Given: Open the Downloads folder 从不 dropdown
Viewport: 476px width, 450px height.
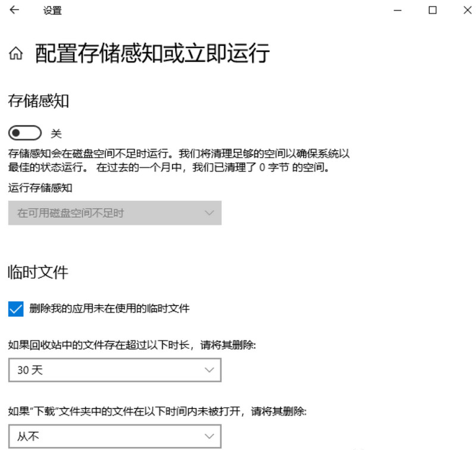Looking at the screenshot, I should (115, 436).
